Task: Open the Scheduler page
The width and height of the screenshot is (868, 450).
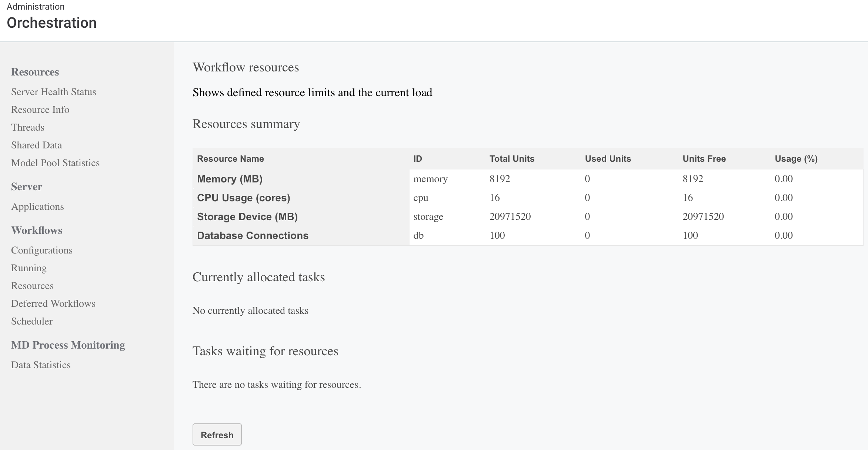Action: (x=32, y=321)
